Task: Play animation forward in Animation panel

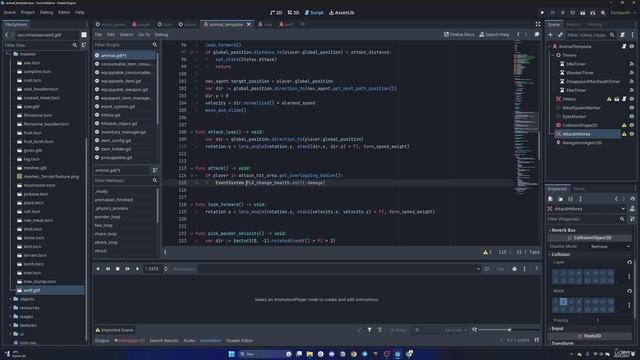Action: coord(137,269)
